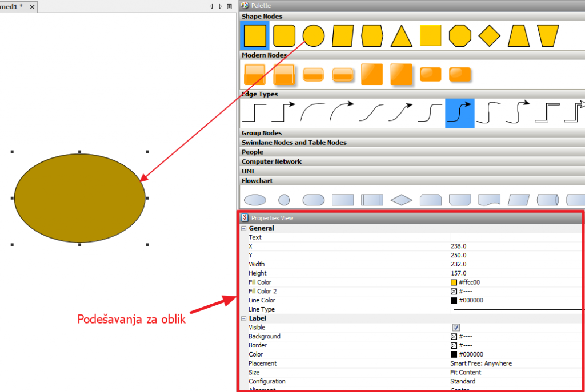Toggle the label Visible checkbox
The width and height of the screenshot is (585, 392).
point(456,328)
